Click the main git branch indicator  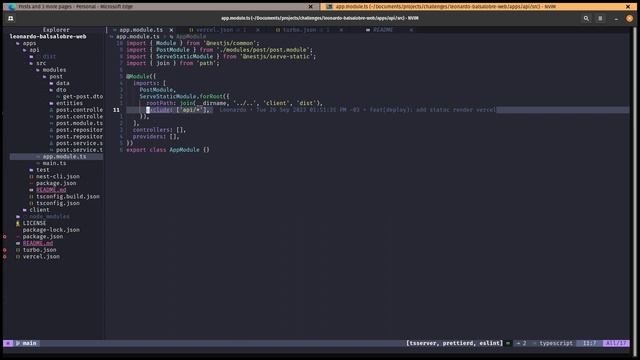[27, 343]
